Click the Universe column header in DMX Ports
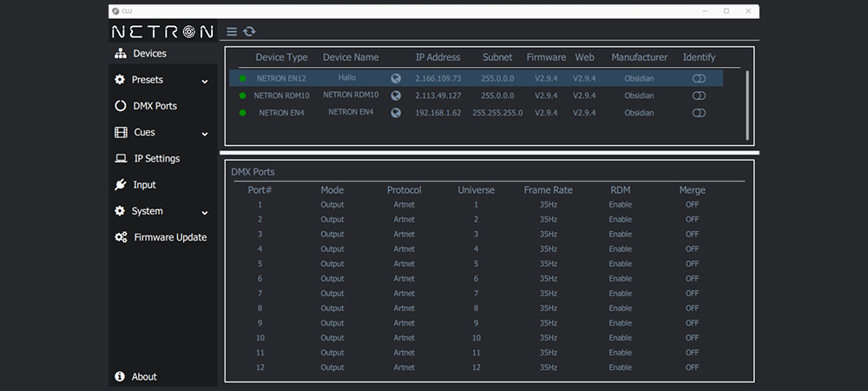The height and width of the screenshot is (391, 868). click(x=476, y=190)
